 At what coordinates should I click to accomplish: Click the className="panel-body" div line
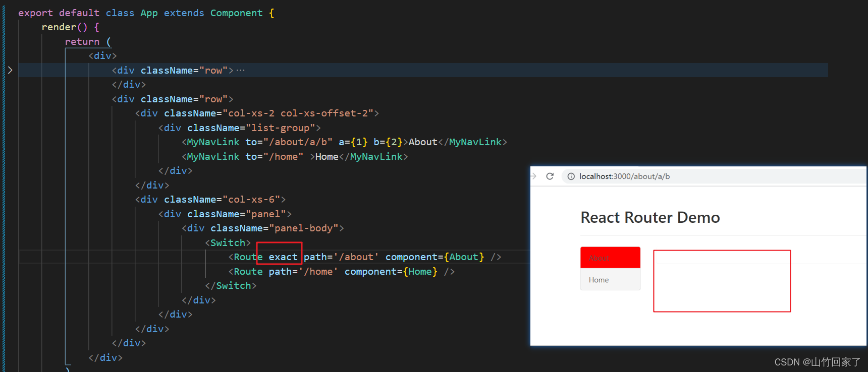coord(262,228)
